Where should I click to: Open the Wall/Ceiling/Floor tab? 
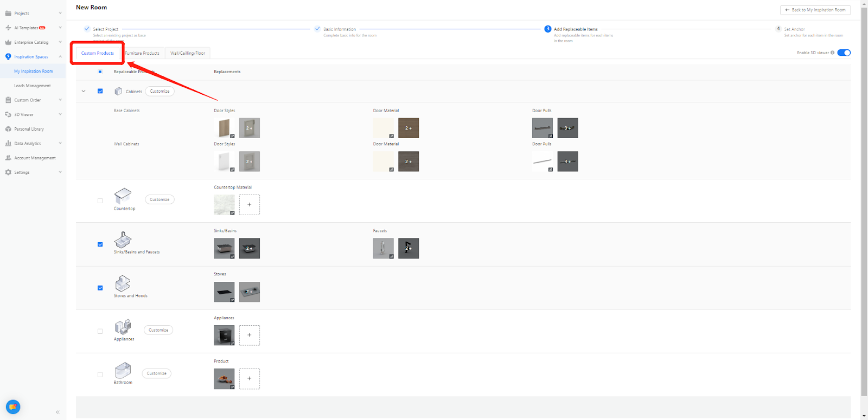188,53
